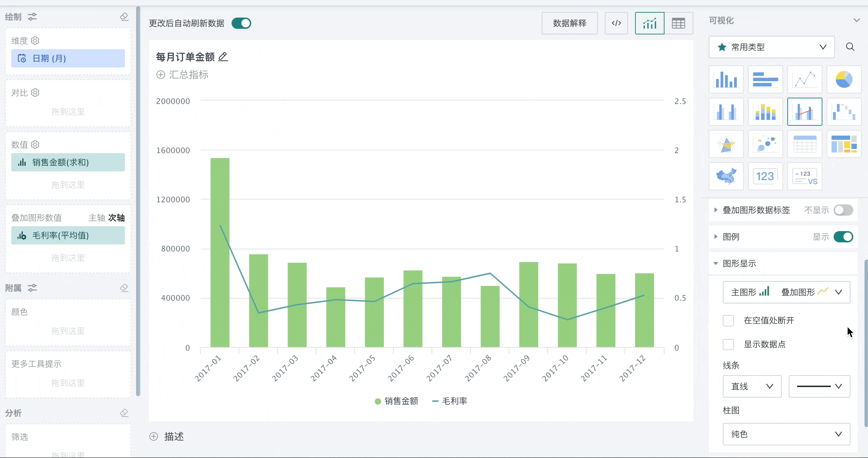Select the China map chart type
This screenshot has height=458, width=868.
726,176
